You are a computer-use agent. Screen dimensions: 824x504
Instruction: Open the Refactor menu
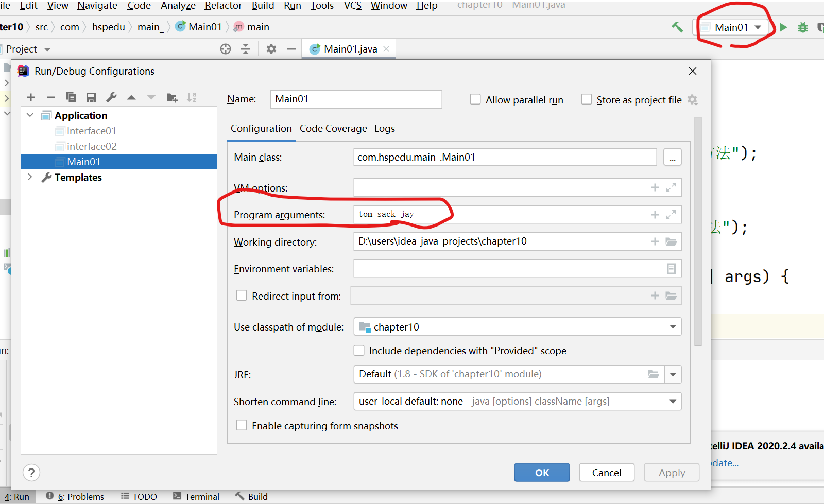click(x=223, y=6)
